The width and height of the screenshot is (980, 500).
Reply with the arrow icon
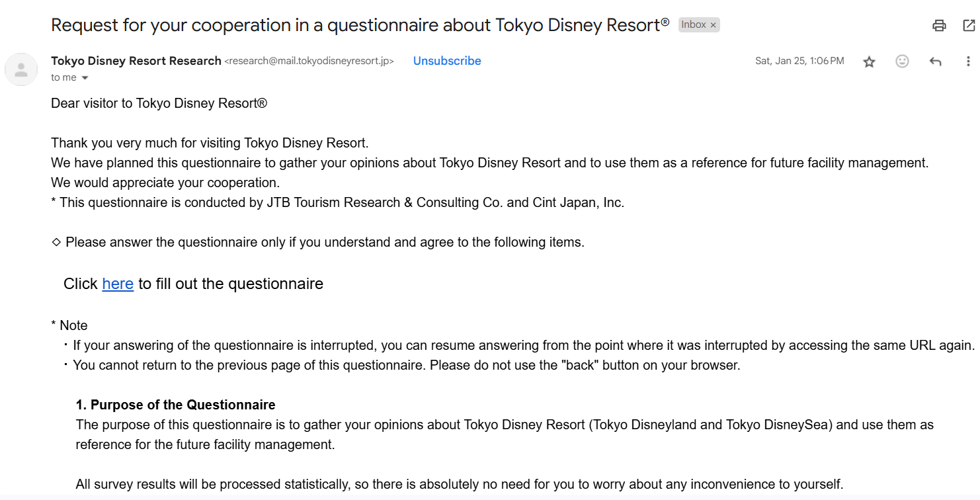(x=935, y=62)
